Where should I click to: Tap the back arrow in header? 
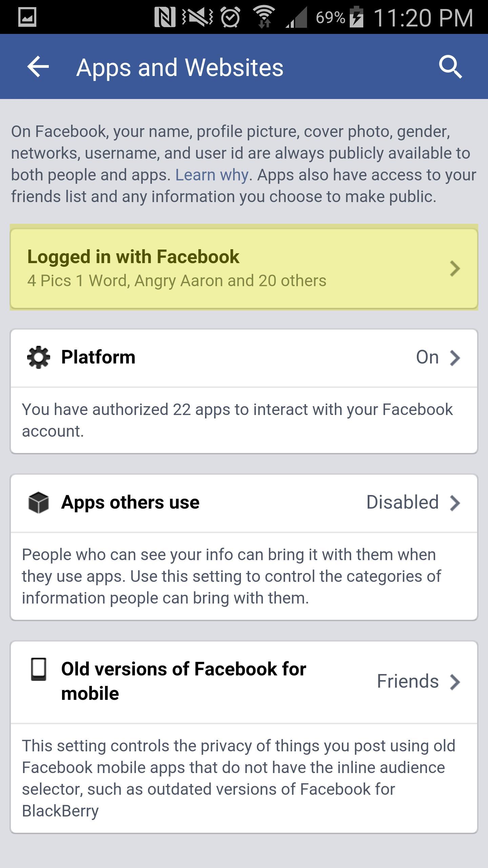pyautogui.click(x=38, y=67)
